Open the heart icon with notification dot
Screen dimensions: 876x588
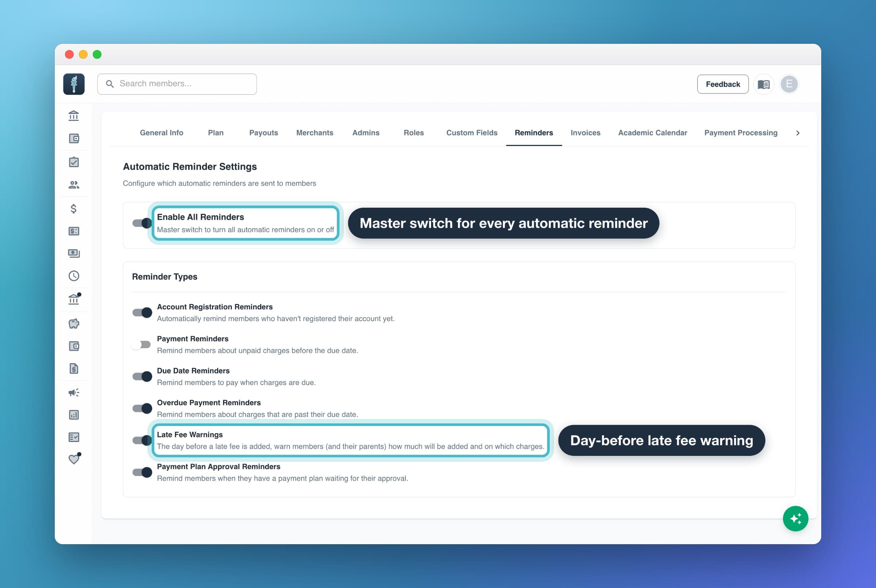74,459
